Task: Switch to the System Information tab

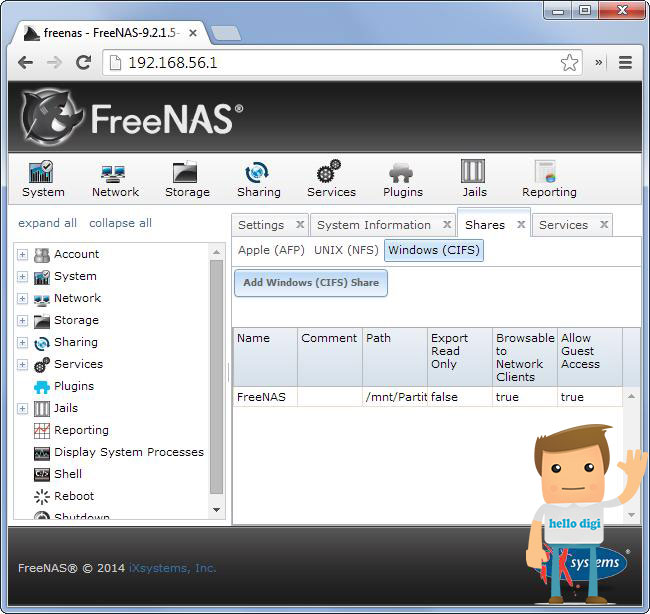Action: pyautogui.click(x=374, y=225)
